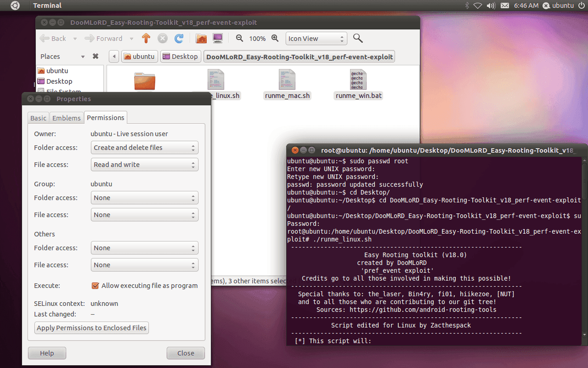Open file search with the magnifier icon
The height and width of the screenshot is (368, 588).
click(358, 39)
